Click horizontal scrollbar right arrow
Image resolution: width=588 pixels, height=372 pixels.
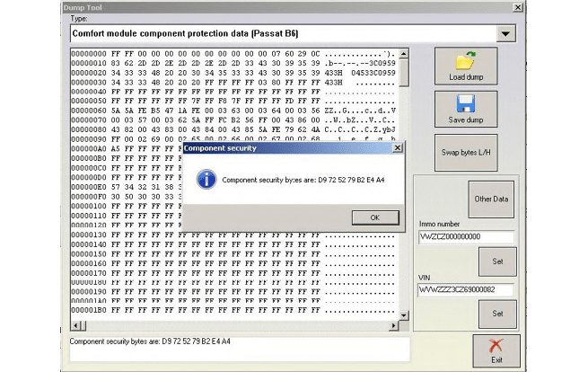(391, 325)
